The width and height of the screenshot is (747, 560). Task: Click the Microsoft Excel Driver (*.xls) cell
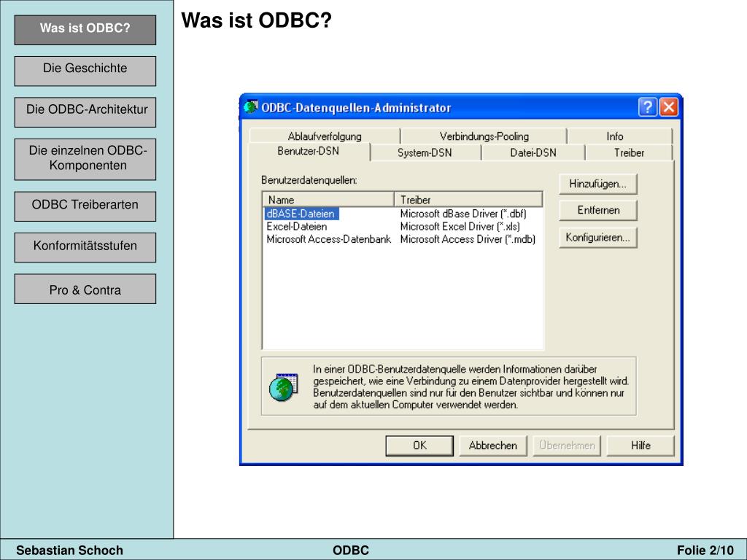tap(460, 227)
